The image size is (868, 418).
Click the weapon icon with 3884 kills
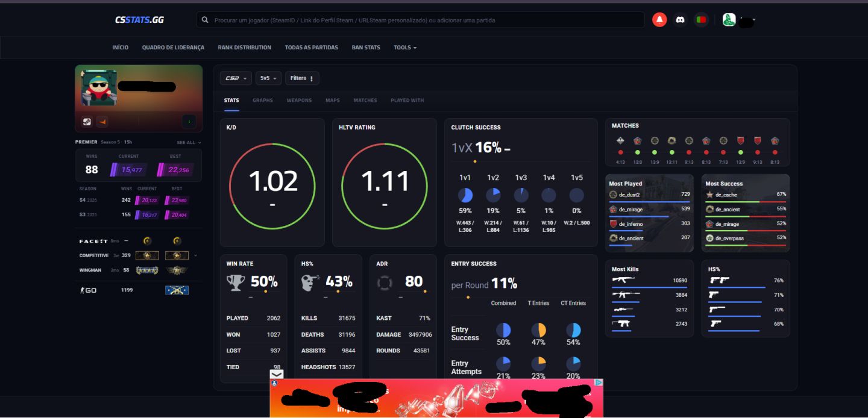tap(626, 295)
